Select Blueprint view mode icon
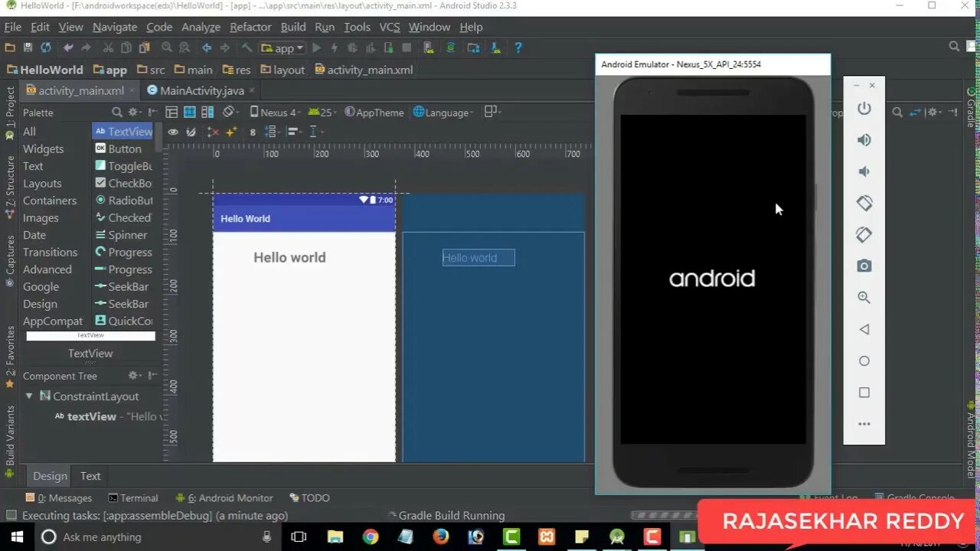 pyautogui.click(x=189, y=112)
